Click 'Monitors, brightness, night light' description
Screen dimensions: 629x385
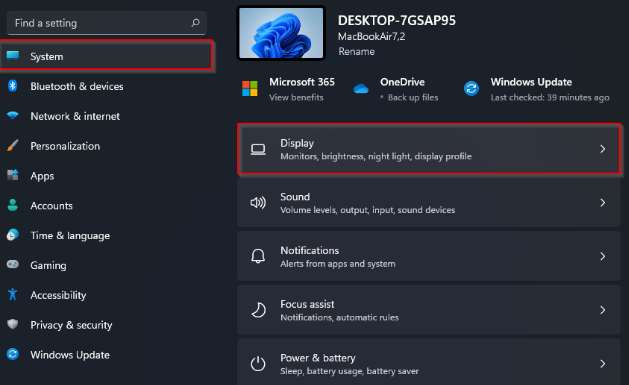point(376,156)
